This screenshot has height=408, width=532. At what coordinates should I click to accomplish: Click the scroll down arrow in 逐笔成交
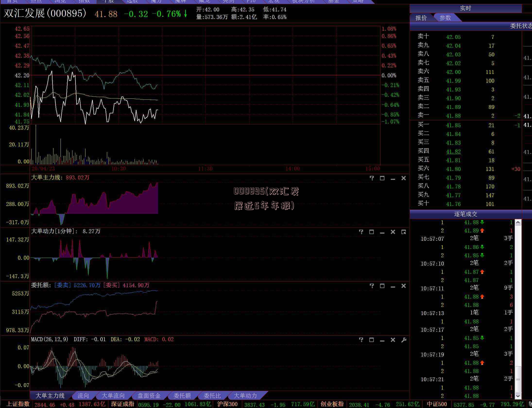pyautogui.click(x=518, y=396)
